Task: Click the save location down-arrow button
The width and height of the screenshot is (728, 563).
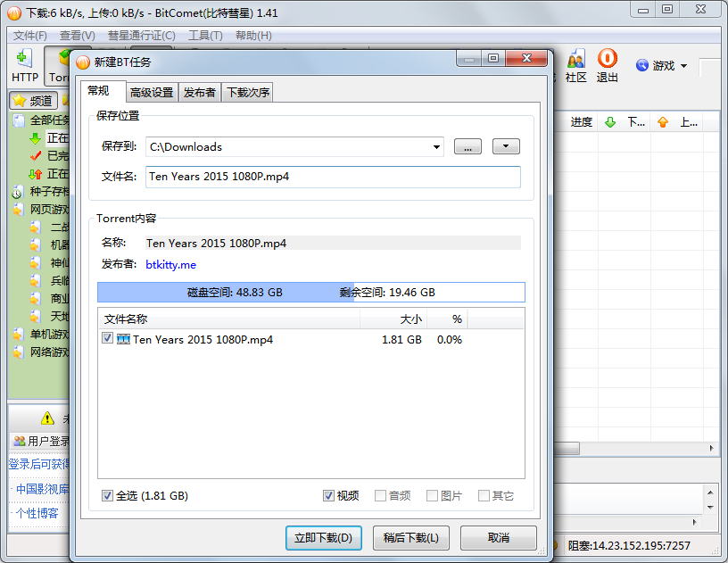Action: click(506, 147)
